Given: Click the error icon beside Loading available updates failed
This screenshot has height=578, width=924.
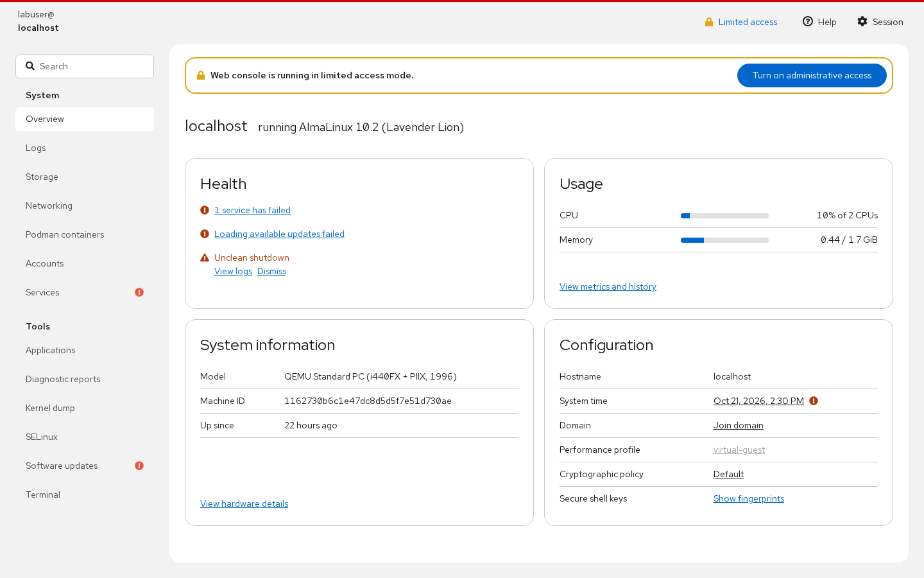Looking at the screenshot, I should (x=205, y=234).
